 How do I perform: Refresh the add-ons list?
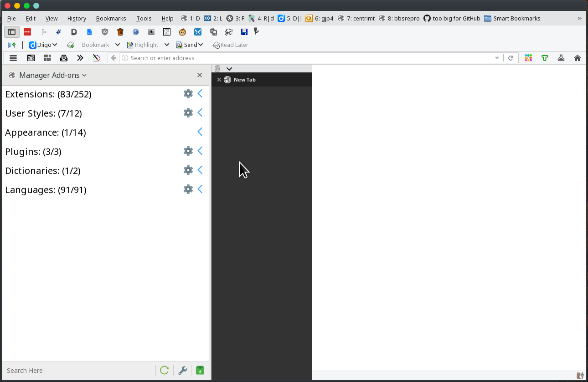click(164, 370)
